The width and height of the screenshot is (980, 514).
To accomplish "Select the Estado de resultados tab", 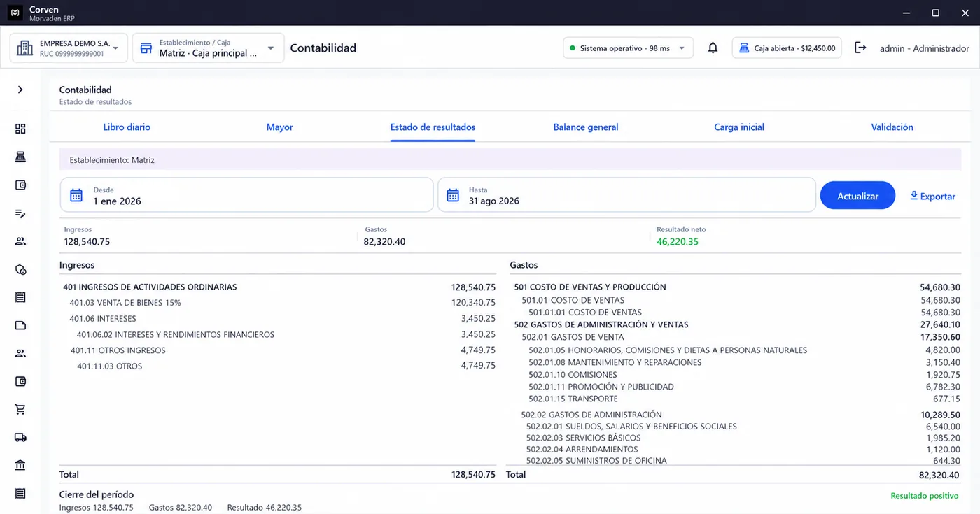I will coord(433,127).
